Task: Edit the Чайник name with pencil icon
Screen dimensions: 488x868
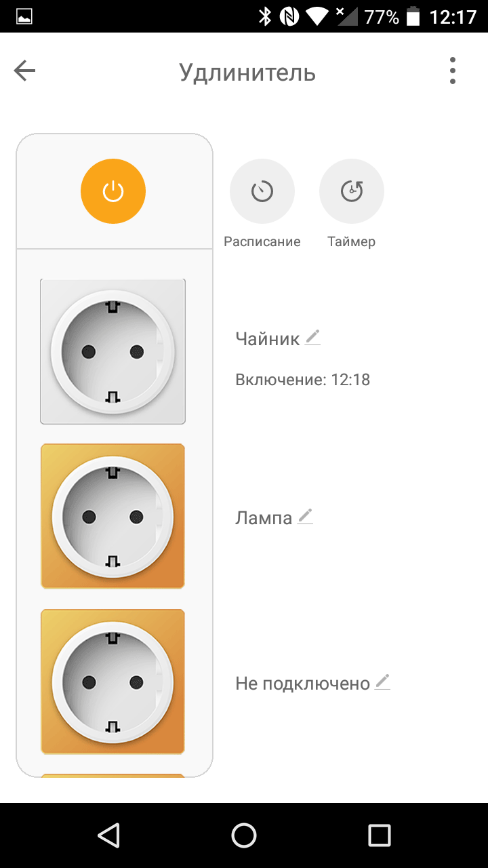Action: tap(312, 337)
